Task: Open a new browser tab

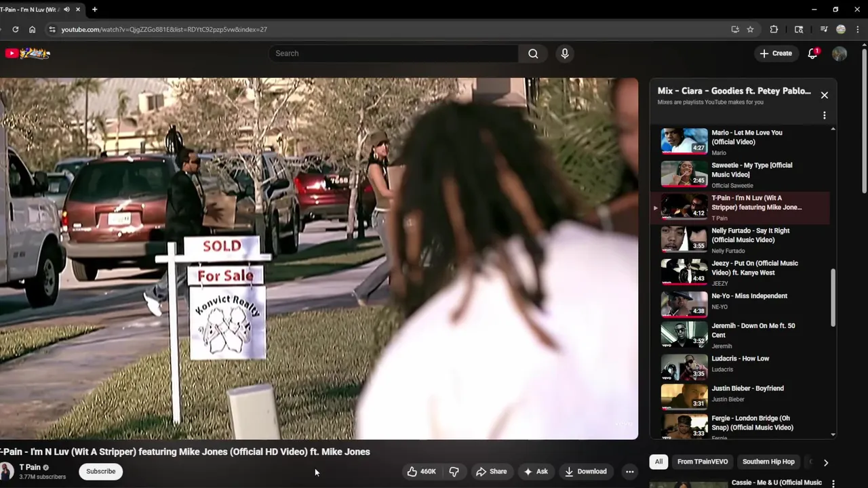Action: 94,9
